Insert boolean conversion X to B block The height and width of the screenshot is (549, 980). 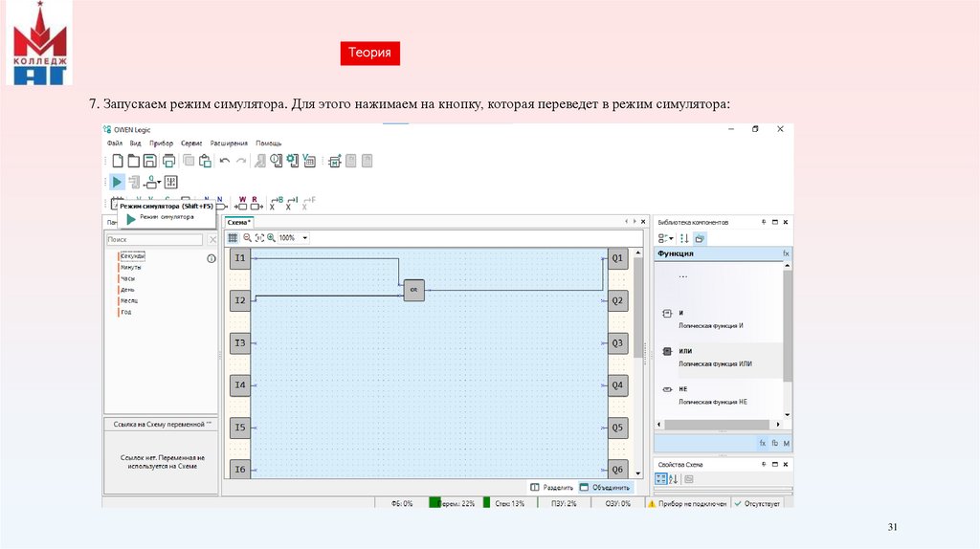click(x=277, y=204)
